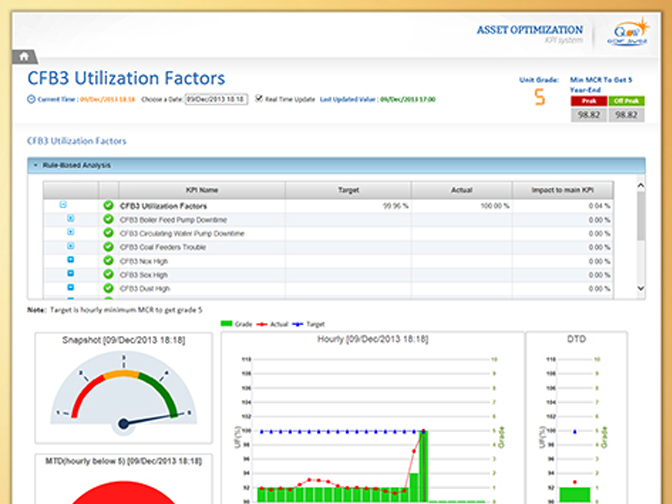This screenshot has height=504, width=672.
Task: Click the green Off Peak label
Action: [x=626, y=101]
